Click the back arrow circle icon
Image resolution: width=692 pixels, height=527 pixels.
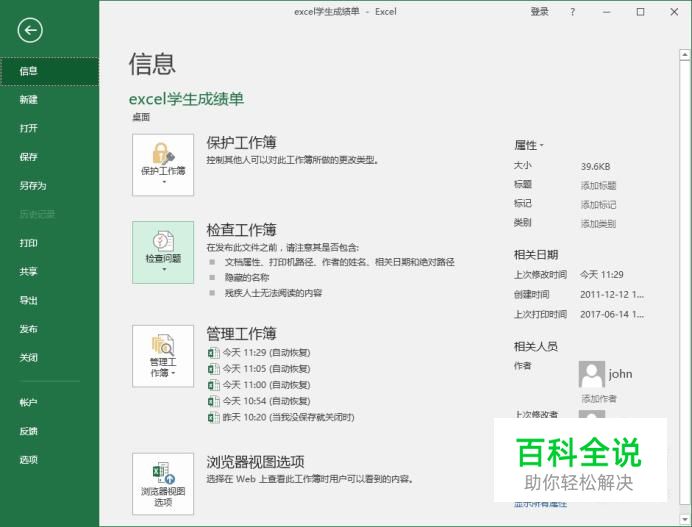[30, 30]
